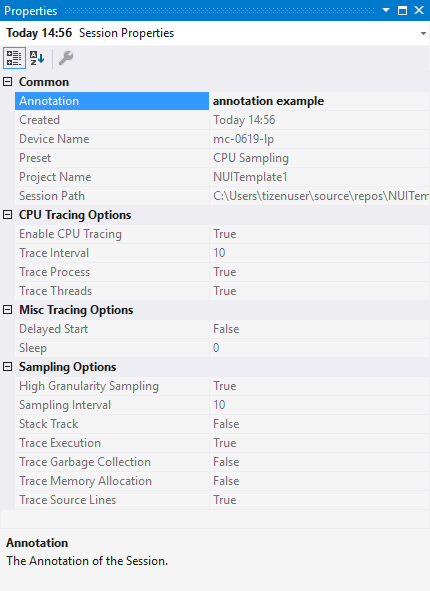
Task: Click the Session Path value starting C:\Users
Action: coord(321,196)
